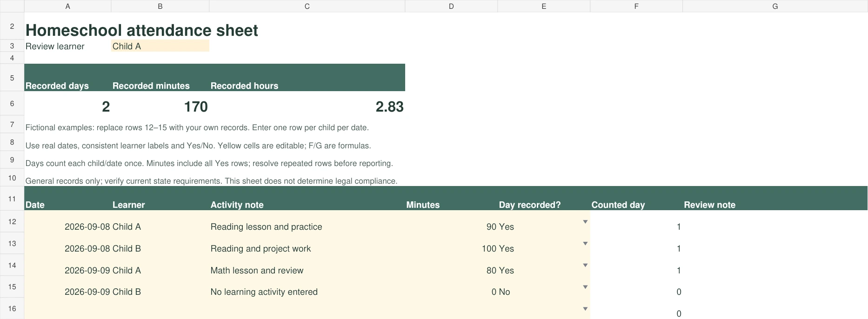Click the Homeschool attendance sheet title
The height and width of the screenshot is (319, 868).
(x=141, y=30)
